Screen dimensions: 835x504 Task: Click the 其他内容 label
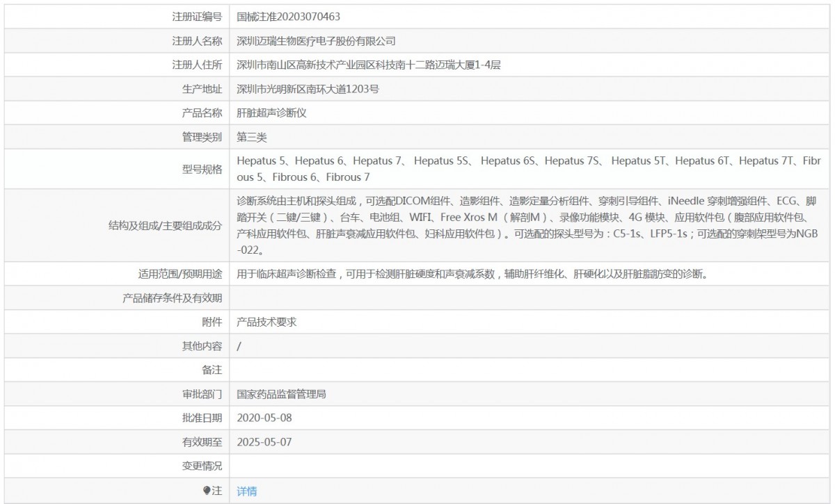[x=202, y=346]
